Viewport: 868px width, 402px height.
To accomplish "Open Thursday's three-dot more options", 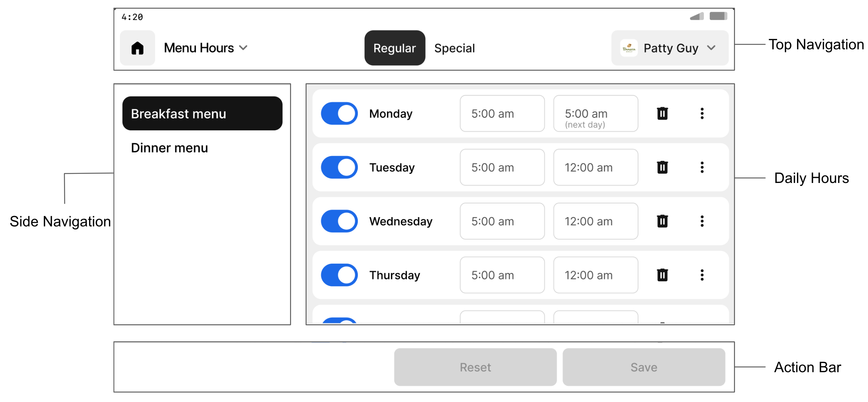I will point(702,275).
